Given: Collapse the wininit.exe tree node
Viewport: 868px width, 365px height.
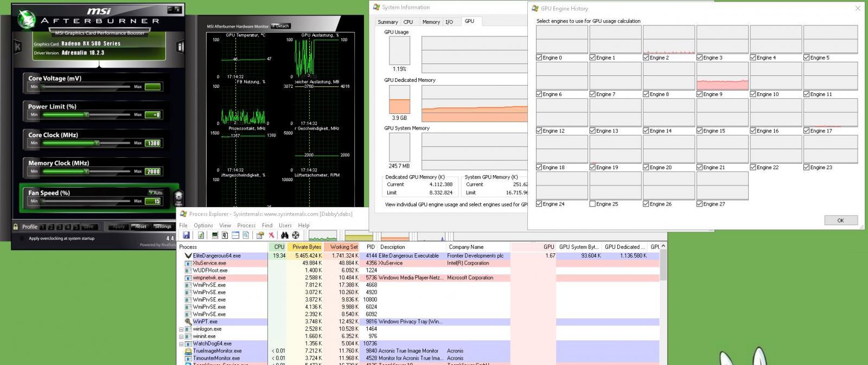Looking at the screenshot, I should click(x=181, y=336).
